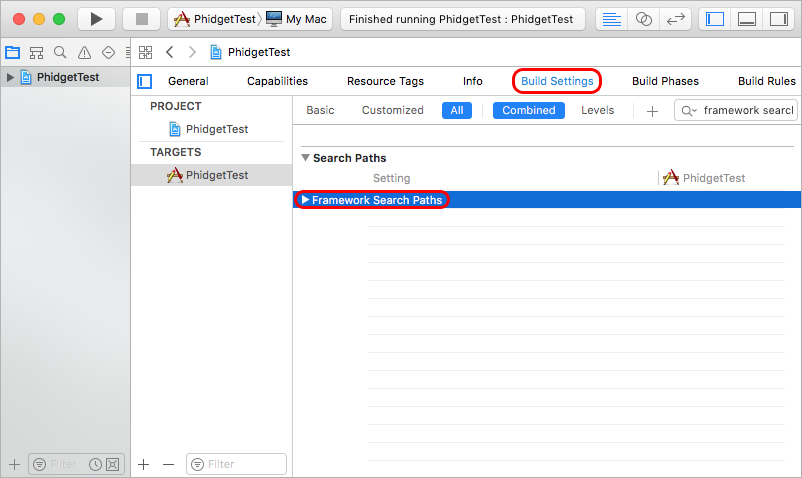
Task: Toggle the Debug area visibility
Action: tap(746, 19)
